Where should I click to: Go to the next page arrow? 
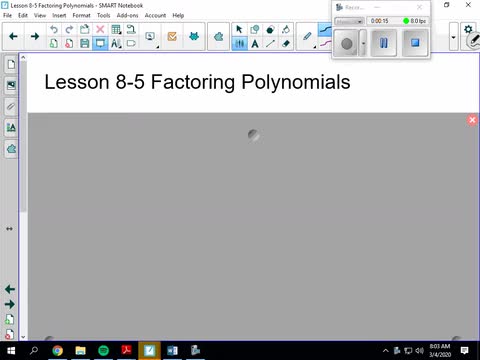pos(35,36)
